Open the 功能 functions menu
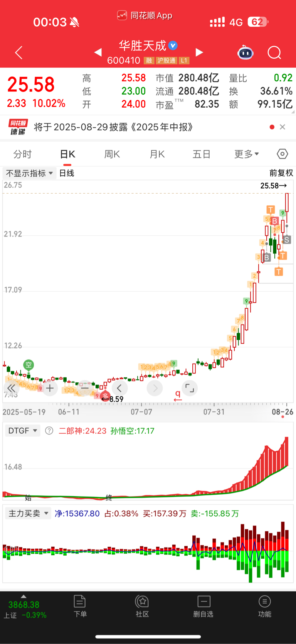The height and width of the screenshot is (644, 296). coord(264,606)
